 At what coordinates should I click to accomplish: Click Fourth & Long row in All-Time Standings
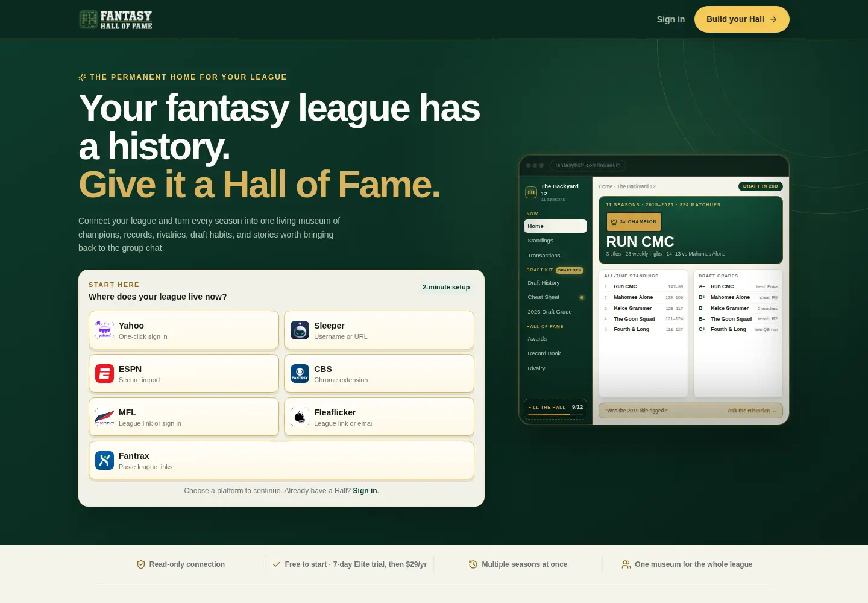(x=643, y=329)
